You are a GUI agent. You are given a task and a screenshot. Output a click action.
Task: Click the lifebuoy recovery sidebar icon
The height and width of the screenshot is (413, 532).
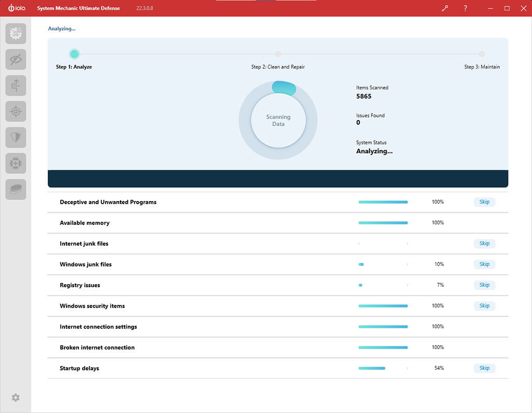[x=16, y=164]
